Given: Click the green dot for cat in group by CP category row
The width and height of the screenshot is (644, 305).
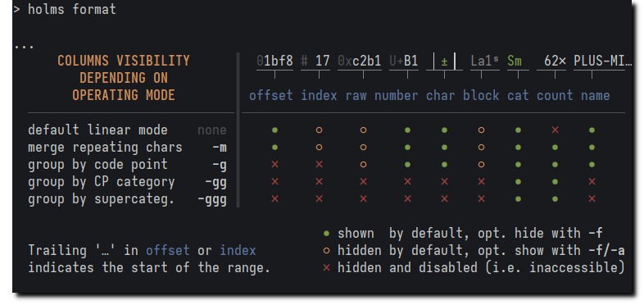Looking at the screenshot, I should coord(518,182).
